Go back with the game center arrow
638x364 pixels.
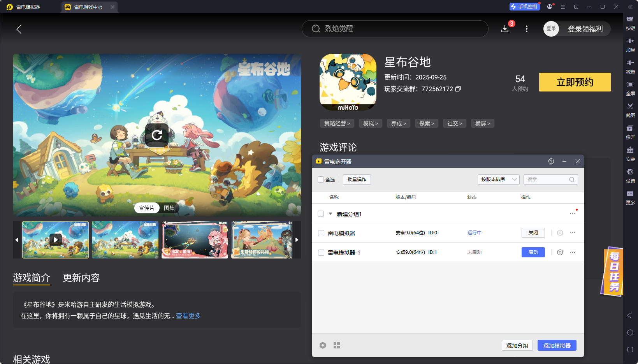[x=19, y=29]
